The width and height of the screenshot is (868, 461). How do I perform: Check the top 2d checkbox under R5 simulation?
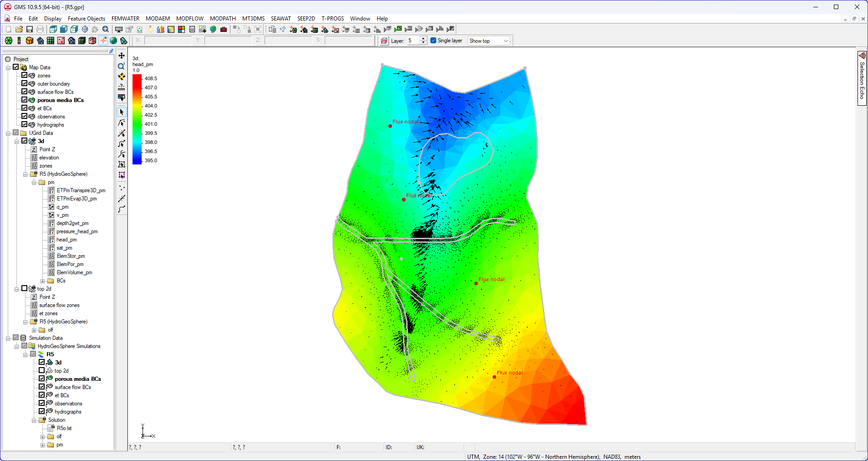[42, 370]
